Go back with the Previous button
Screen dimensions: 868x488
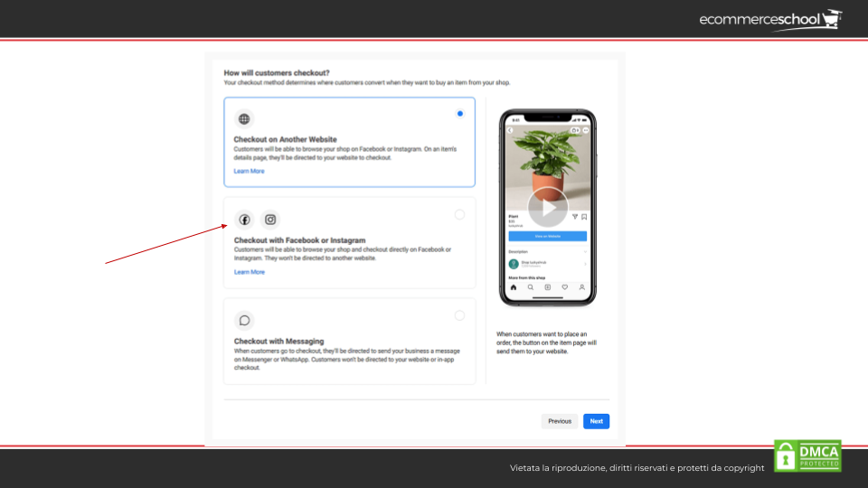560,421
